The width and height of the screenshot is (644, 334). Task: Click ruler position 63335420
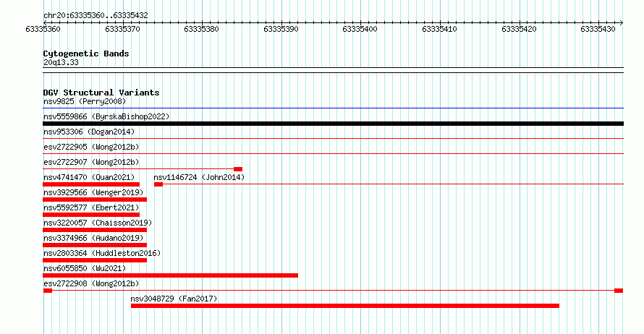(519, 29)
